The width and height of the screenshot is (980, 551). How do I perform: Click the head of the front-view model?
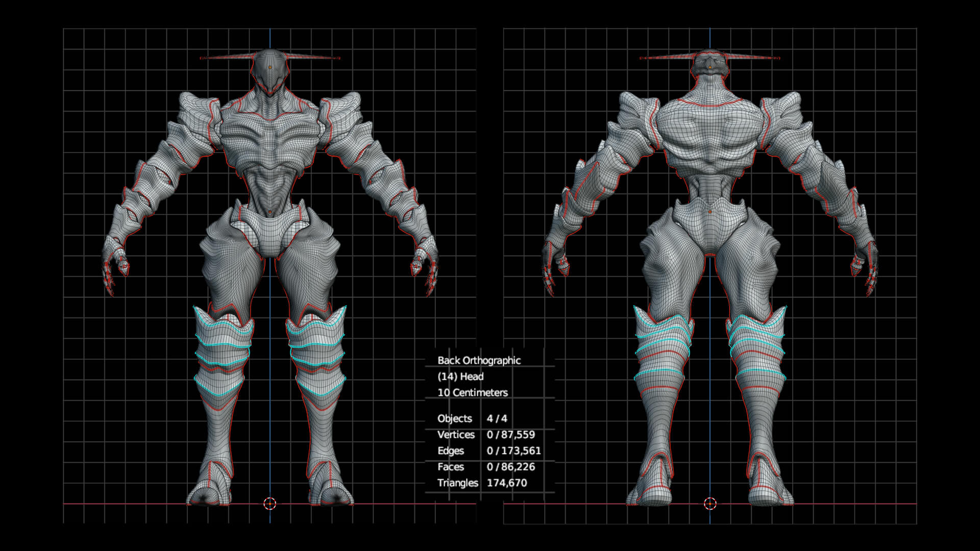pyautogui.click(x=270, y=71)
